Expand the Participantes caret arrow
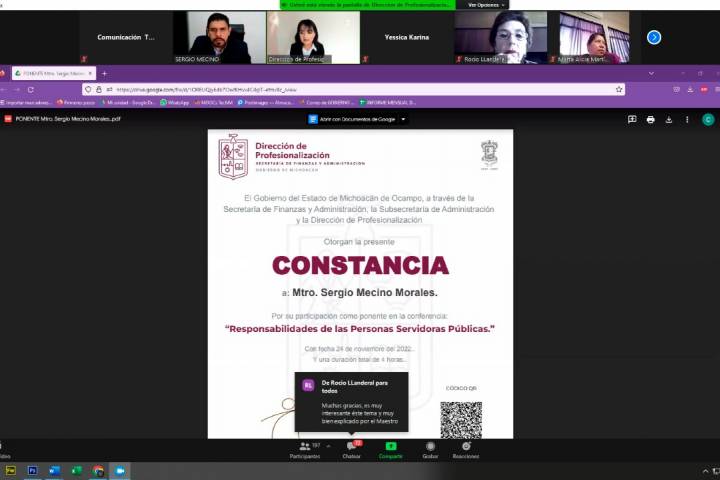 pos(328,446)
